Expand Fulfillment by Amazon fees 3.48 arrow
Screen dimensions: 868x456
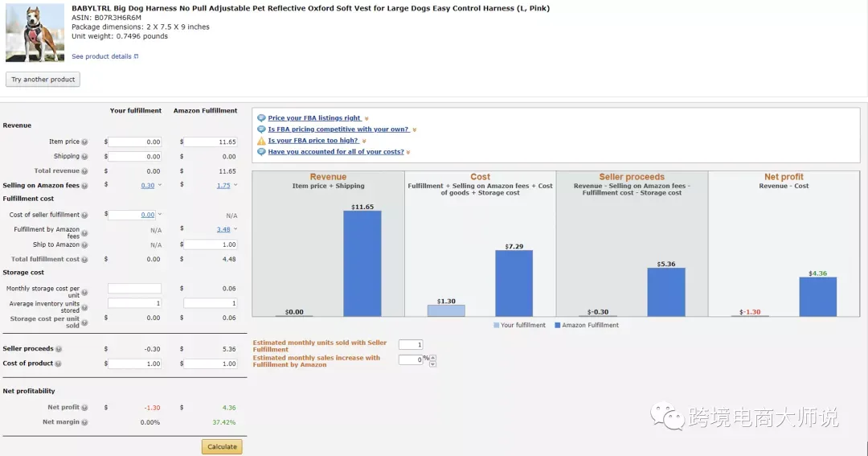click(x=235, y=229)
